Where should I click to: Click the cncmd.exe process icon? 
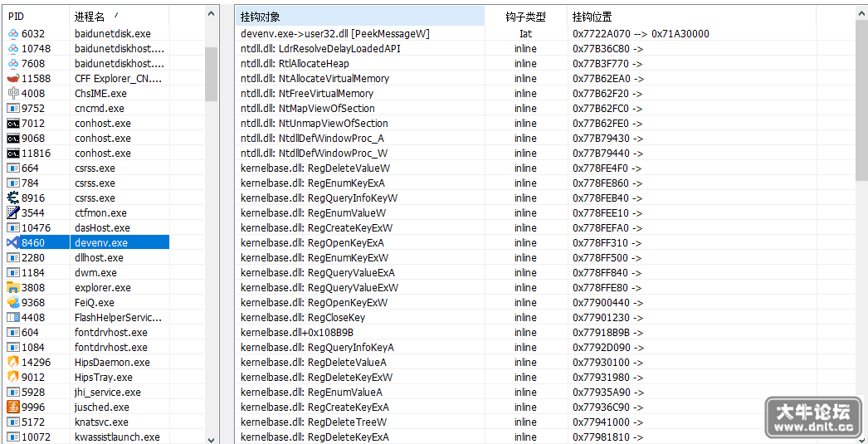point(14,109)
